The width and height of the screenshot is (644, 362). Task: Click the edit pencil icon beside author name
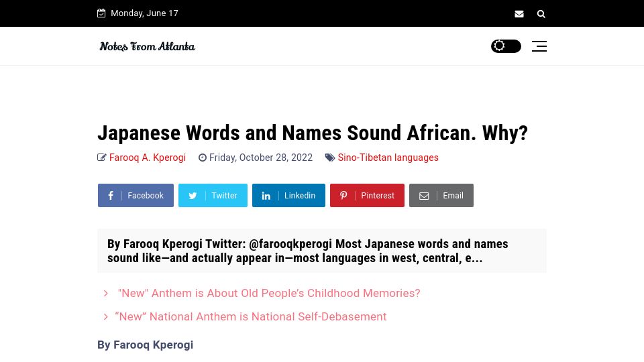coord(102,158)
